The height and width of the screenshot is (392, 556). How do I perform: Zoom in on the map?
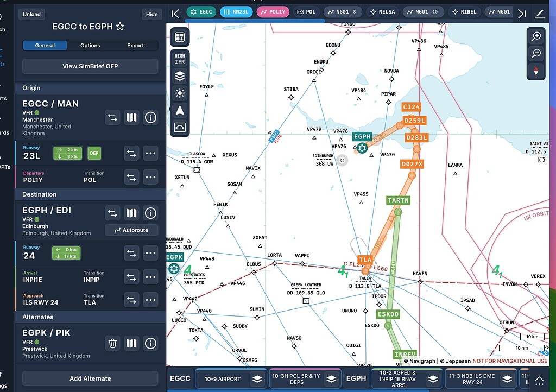point(536,36)
